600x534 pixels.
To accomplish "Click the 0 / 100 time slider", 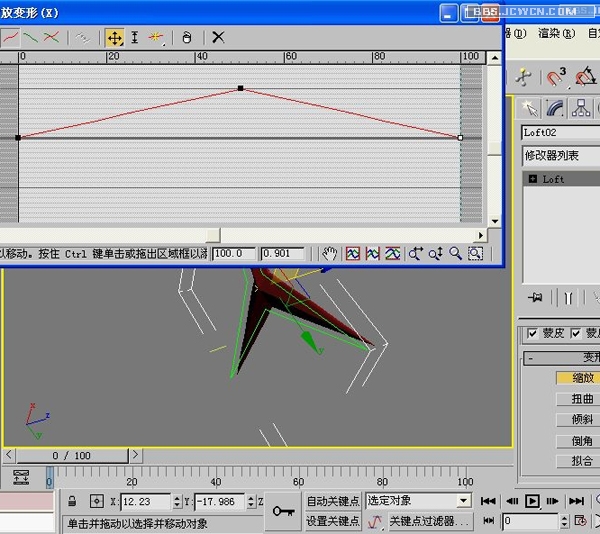I will pyautogui.click(x=72, y=456).
